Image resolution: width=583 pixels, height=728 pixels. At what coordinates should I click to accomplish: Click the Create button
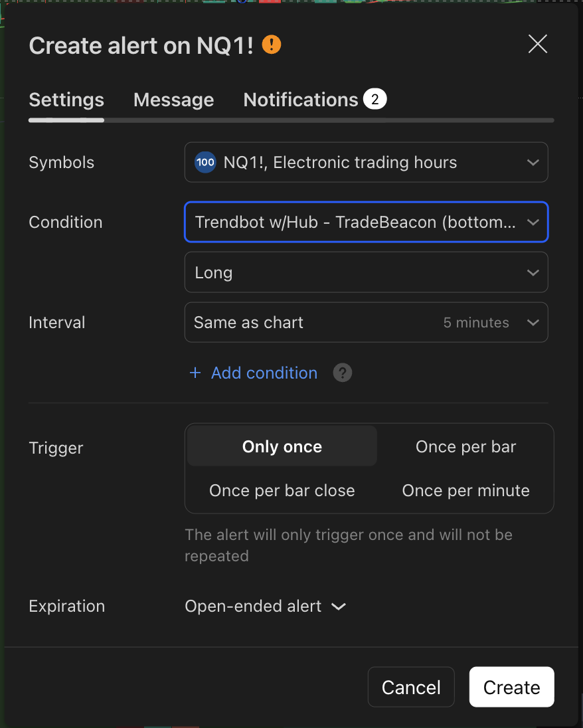pos(511,687)
